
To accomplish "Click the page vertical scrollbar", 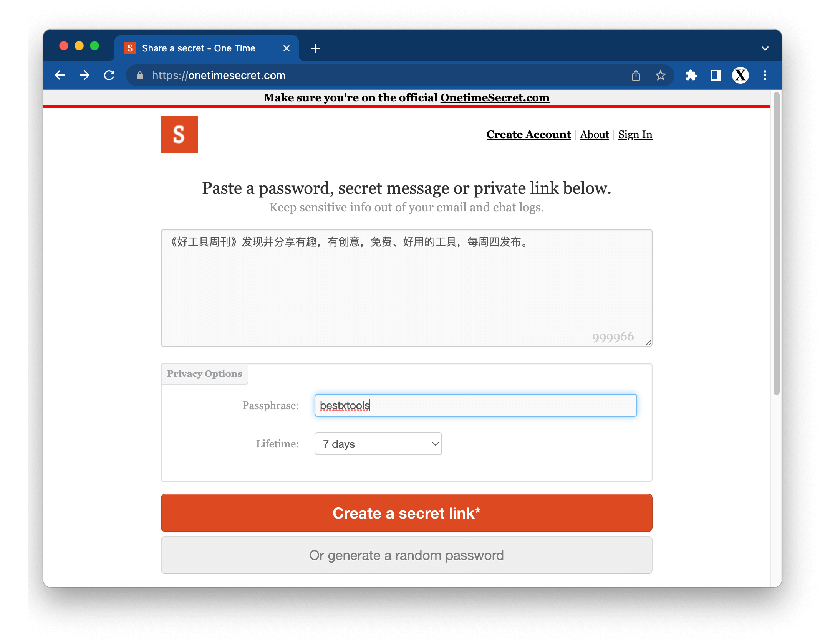I will (x=776, y=244).
